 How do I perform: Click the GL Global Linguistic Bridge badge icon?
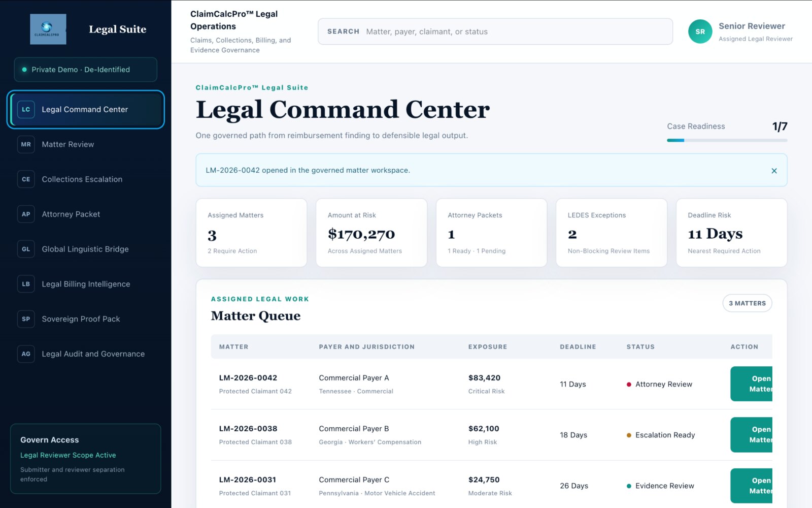26,249
